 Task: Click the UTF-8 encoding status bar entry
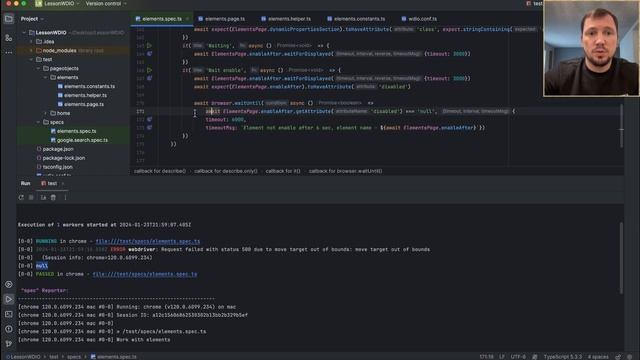pyautogui.click(x=518, y=357)
